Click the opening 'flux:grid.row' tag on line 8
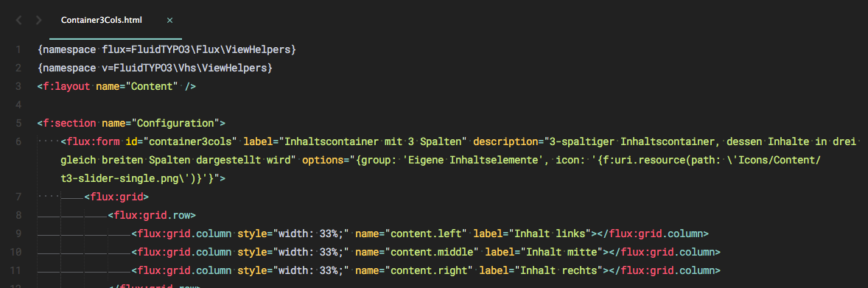The height and width of the screenshot is (288, 868). pos(152,215)
